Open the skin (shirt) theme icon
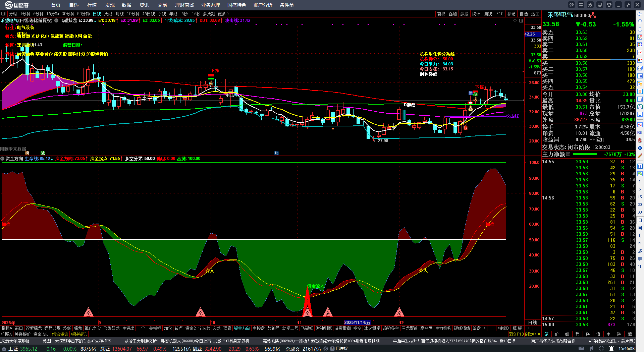This screenshot has width=644, height=352. 609,5
